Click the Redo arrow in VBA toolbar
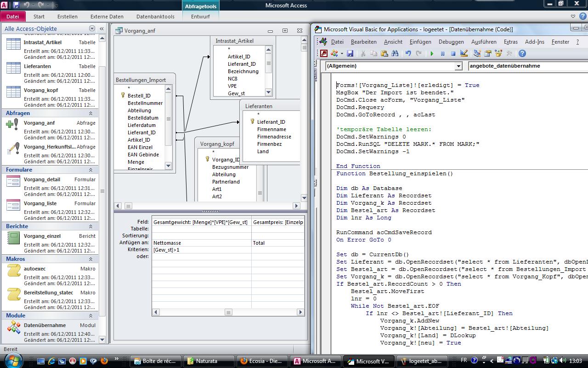This screenshot has height=368, width=588. point(418,53)
